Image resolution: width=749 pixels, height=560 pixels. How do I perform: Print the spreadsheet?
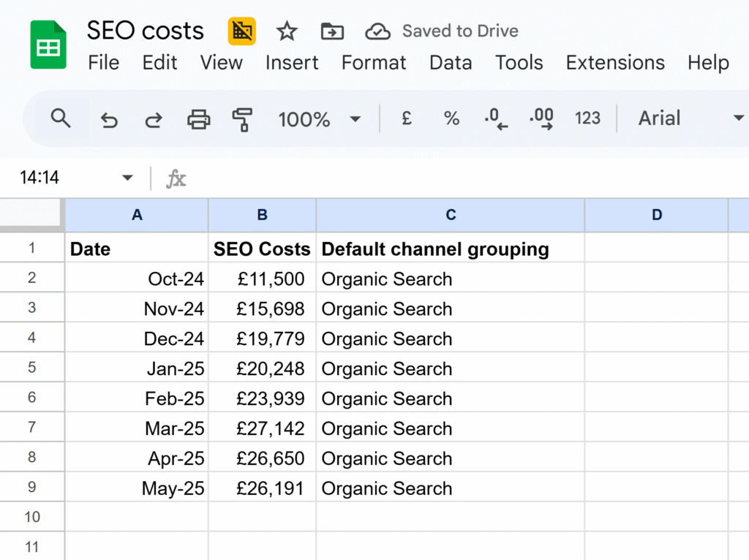[x=198, y=119]
